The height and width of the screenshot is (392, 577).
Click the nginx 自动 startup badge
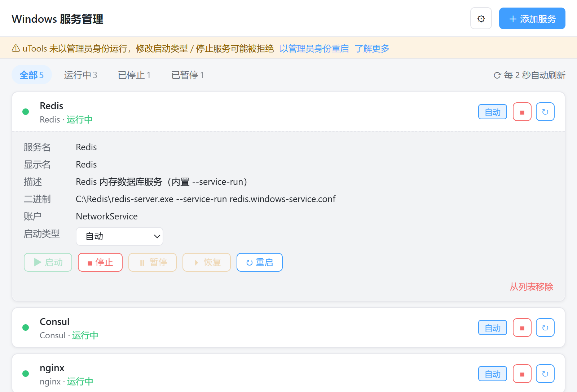pyautogui.click(x=492, y=374)
